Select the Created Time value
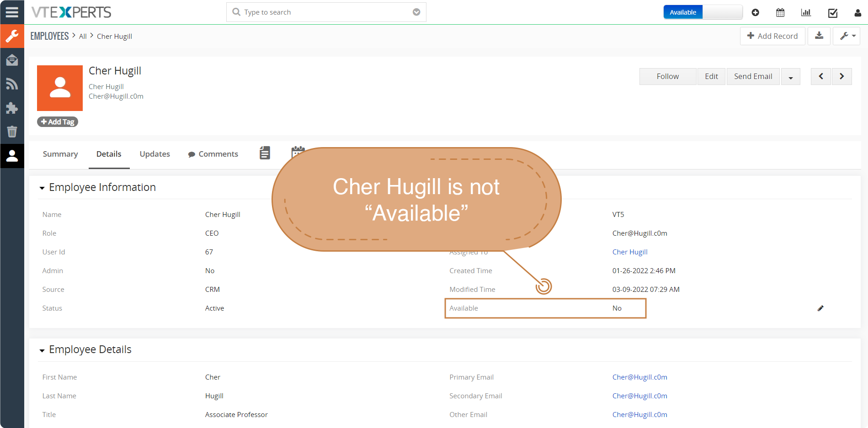 644,271
